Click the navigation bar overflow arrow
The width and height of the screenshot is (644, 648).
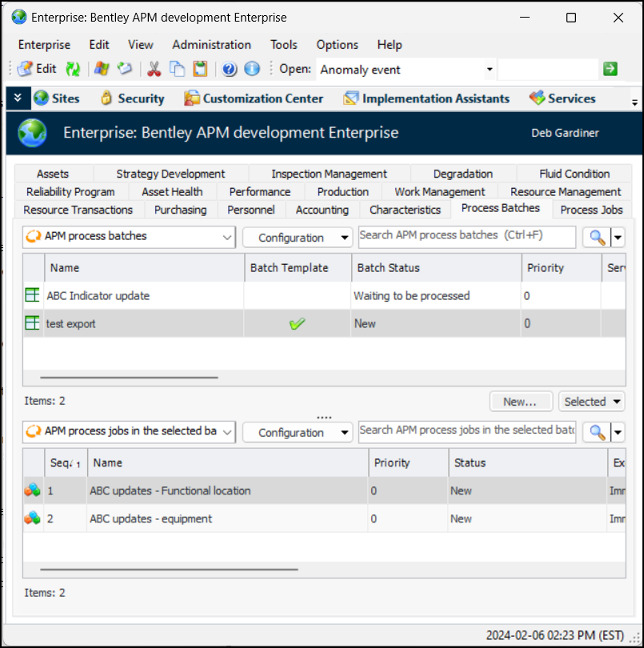coord(634,102)
